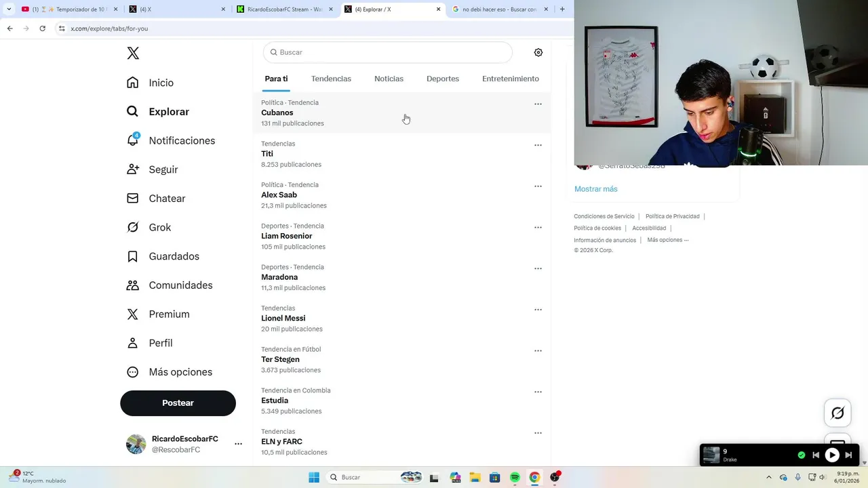Open more options for Maradona trend
Screen dimensions: 868x488
point(538,268)
